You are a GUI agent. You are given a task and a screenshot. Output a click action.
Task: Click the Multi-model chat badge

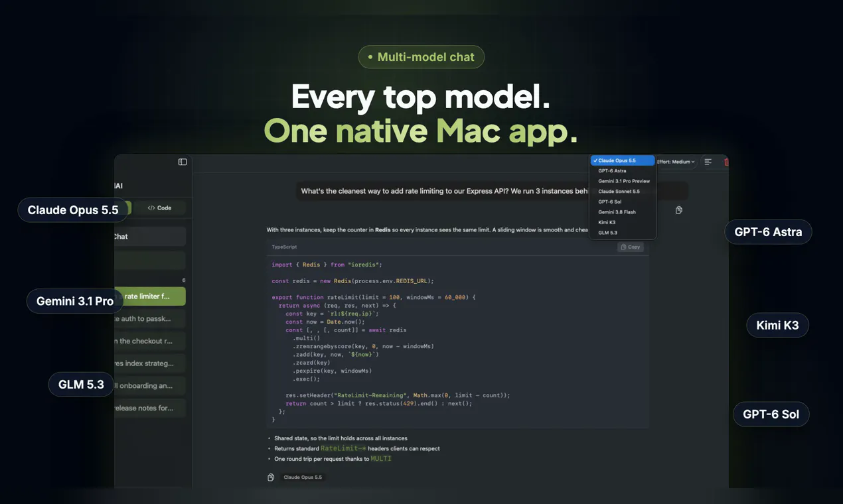[421, 57]
